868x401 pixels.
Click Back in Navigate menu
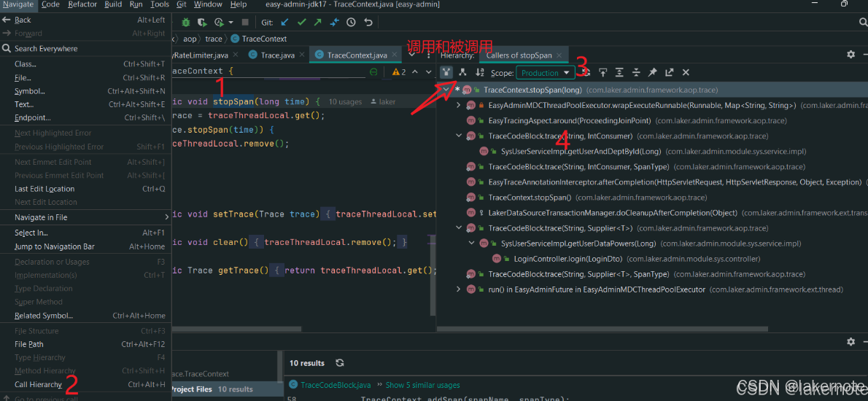(x=85, y=20)
